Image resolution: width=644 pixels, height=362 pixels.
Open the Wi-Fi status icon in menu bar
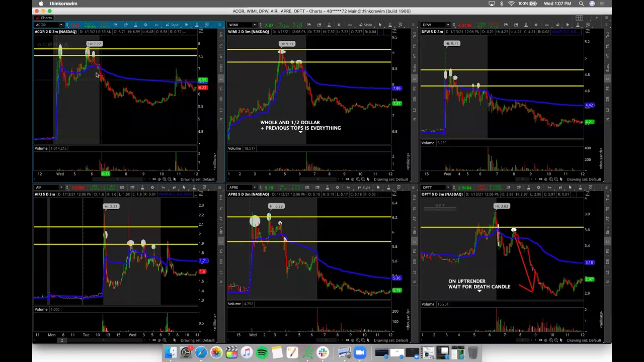click(511, 4)
